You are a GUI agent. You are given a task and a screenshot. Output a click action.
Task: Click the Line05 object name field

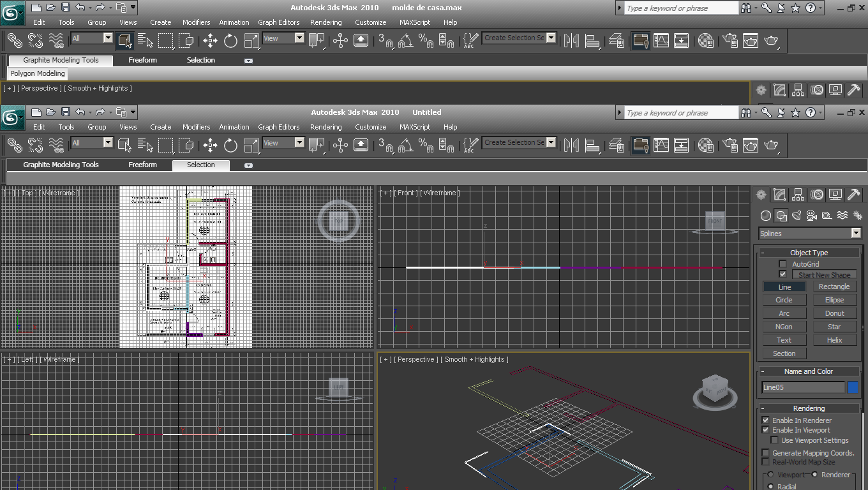pos(803,387)
